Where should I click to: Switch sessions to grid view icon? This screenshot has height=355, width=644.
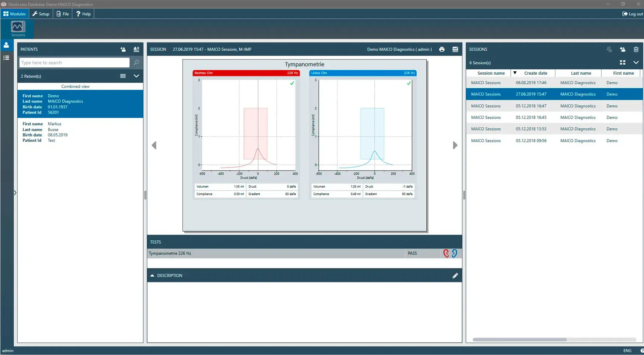tap(623, 62)
